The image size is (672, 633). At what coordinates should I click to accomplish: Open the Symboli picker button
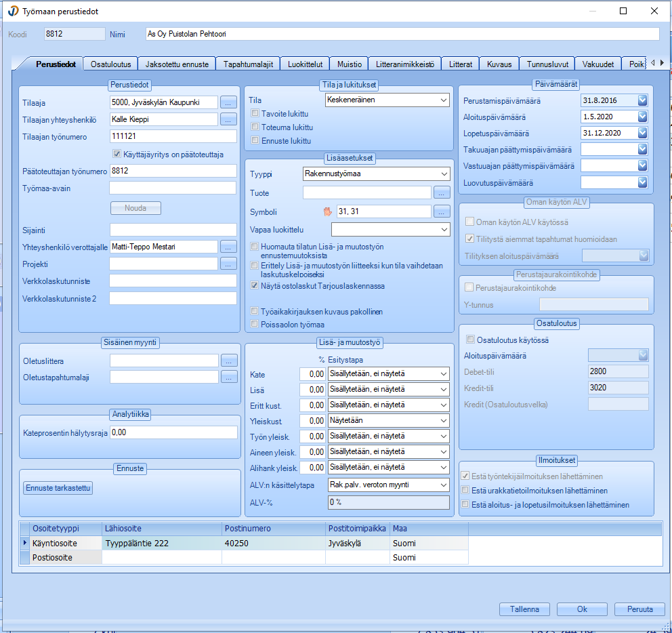(x=442, y=211)
